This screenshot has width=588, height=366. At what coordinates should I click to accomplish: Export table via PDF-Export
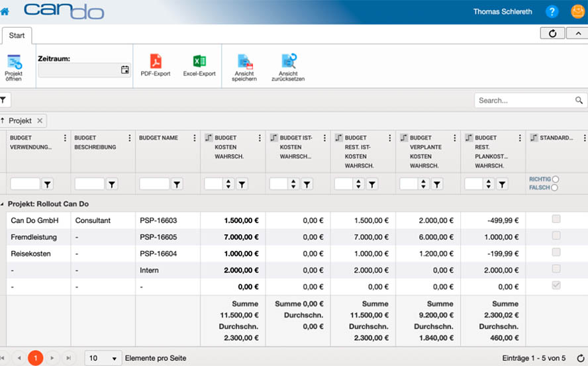(x=156, y=66)
